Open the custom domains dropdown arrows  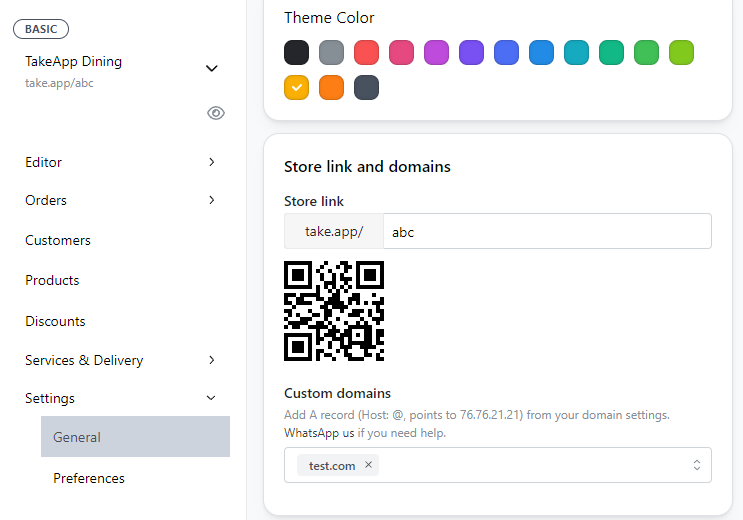click(x=696, y=465)
